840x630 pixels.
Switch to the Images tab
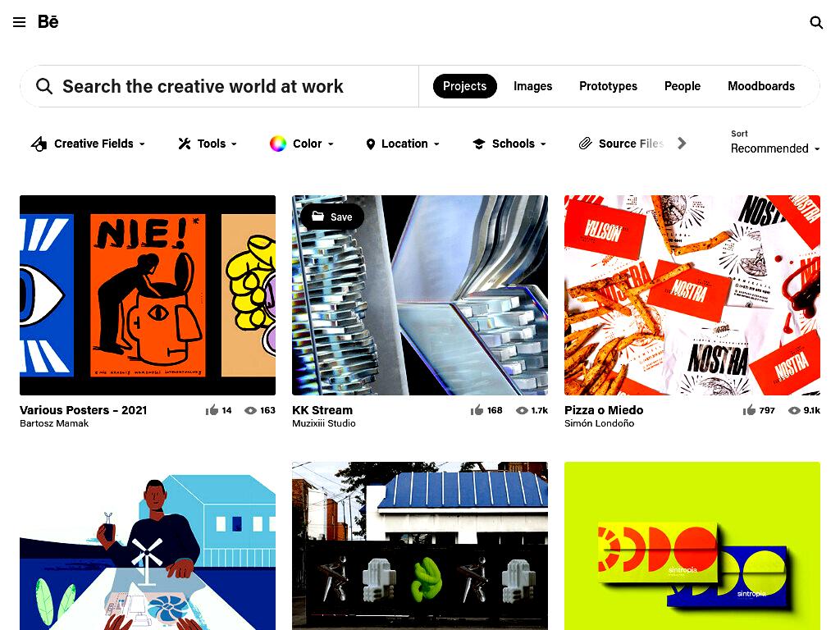(532, 86)
